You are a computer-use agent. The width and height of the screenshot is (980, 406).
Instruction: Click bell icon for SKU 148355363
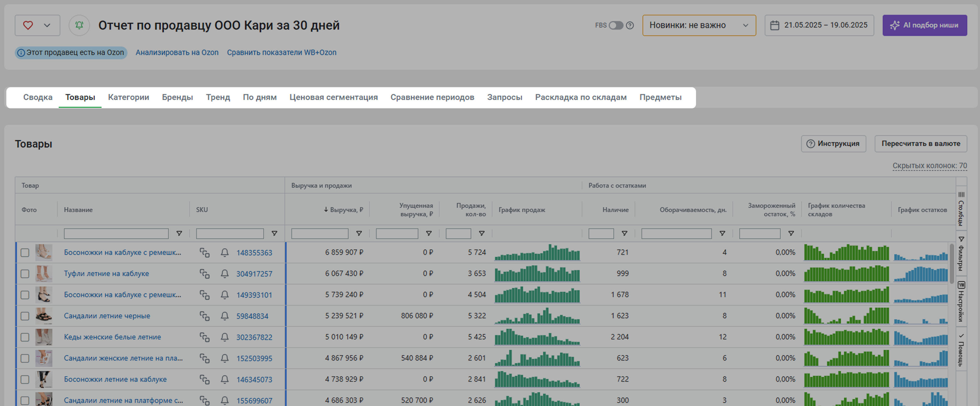[225, 253]
